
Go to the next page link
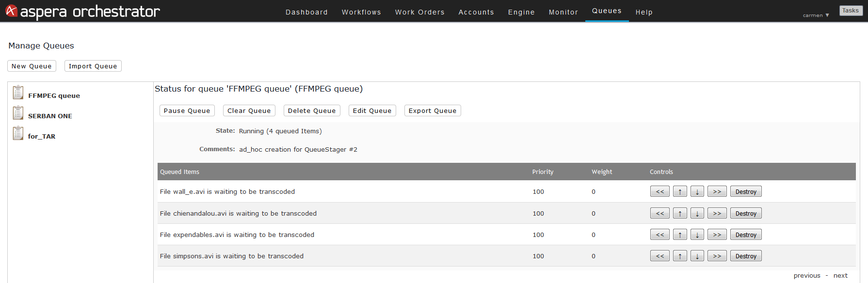(x=840, y=275)
